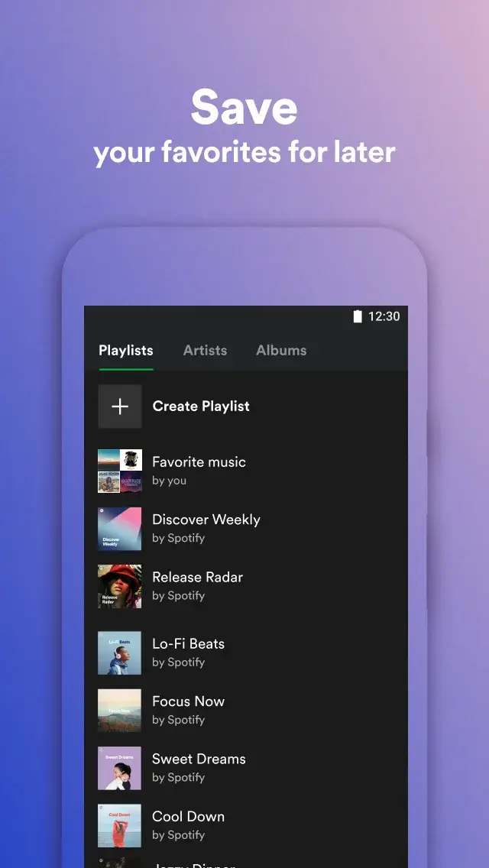
Task: Tap the Sweet Dreams cover art
Action: pos(120,768)
